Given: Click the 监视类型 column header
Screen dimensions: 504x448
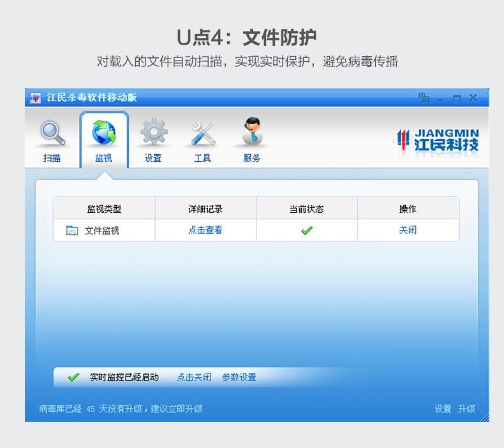Looking at the screenshot, I should (x=105, y=209).
